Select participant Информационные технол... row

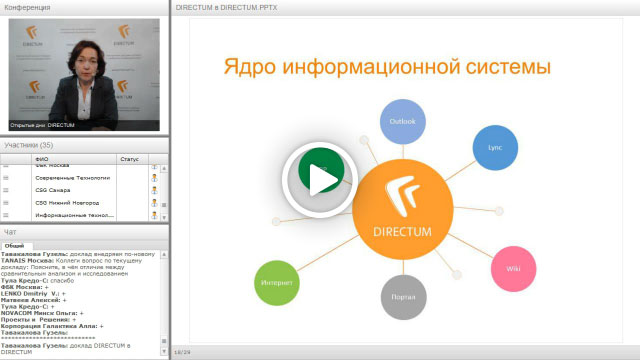tap(74, 215)
